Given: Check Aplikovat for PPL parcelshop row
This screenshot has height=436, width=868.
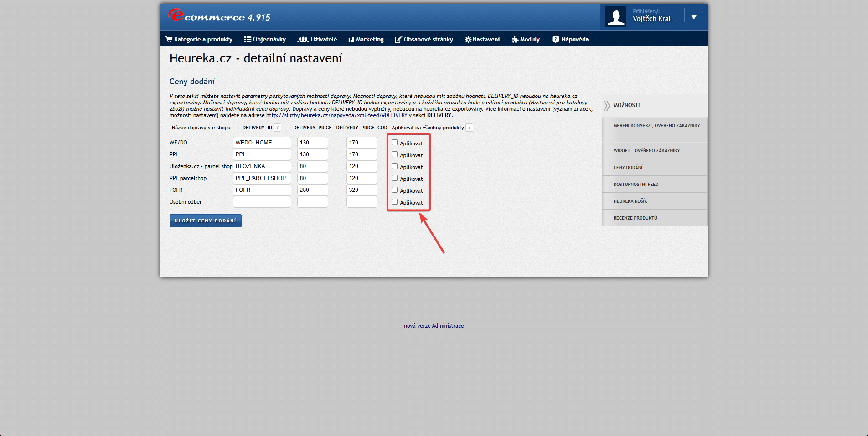Looking at the screenshot, I should (395, 178).
